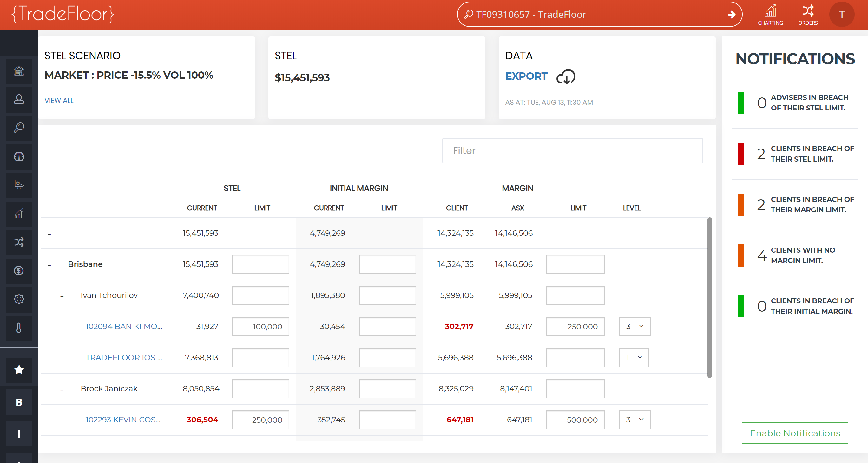This screenshot has height=463, width=868.
Task: Click TRADEFLOOR IOS STEL limit field
Action: tap(260, 357)
